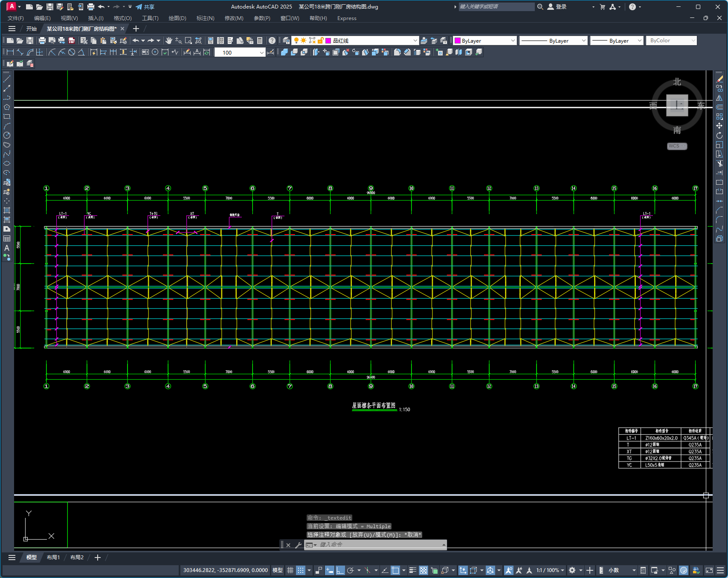Select the Rectangle draw tool
Image resolution: width=728 pixels, height=578 pixels.
pyautogui.click(x=7, y=116)
